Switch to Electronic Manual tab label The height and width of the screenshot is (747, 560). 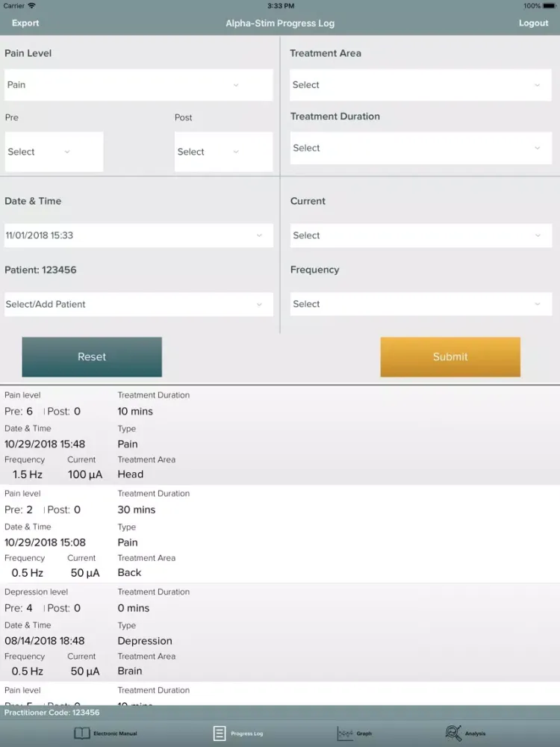115,734
